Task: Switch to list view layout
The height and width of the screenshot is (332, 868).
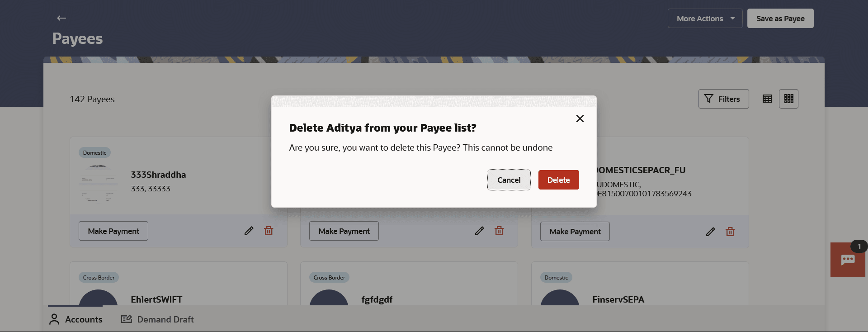Action: (767, 99)
